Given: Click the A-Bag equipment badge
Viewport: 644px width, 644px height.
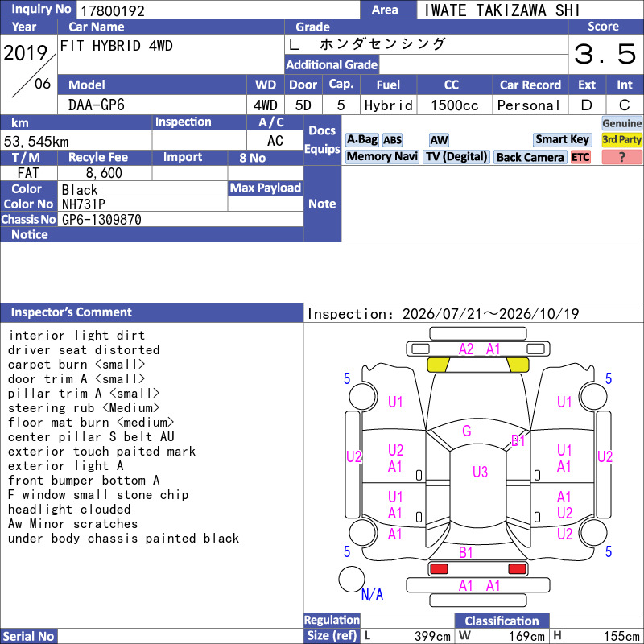Looking at the screenshot, I should 361,139.
